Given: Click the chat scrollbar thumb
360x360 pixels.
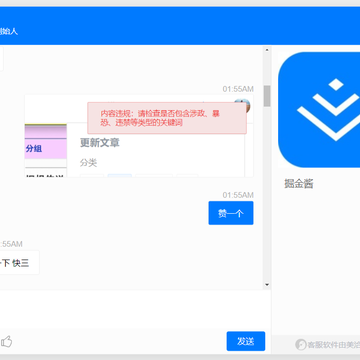Looking at the screenshot, I should (x=267, y=96).
